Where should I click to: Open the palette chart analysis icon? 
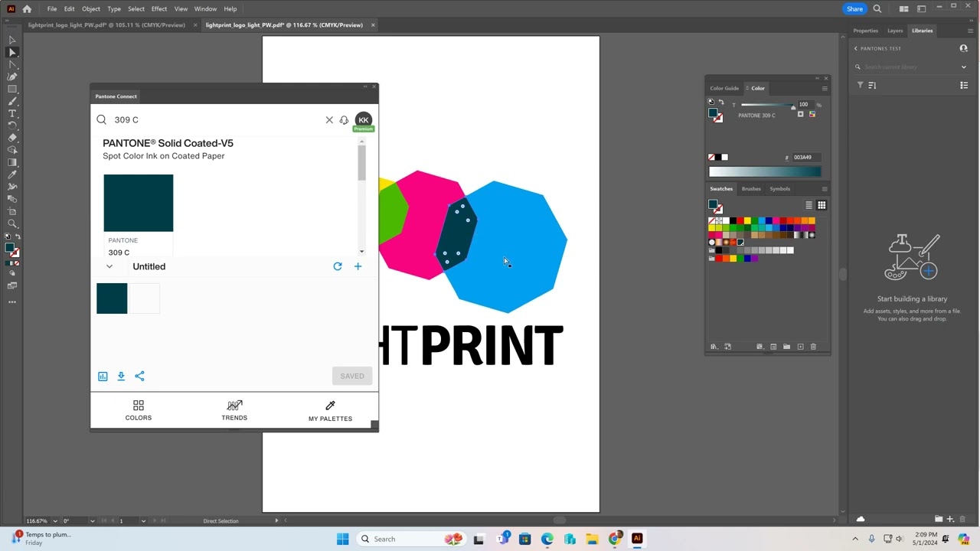click(x=103, y=376)
